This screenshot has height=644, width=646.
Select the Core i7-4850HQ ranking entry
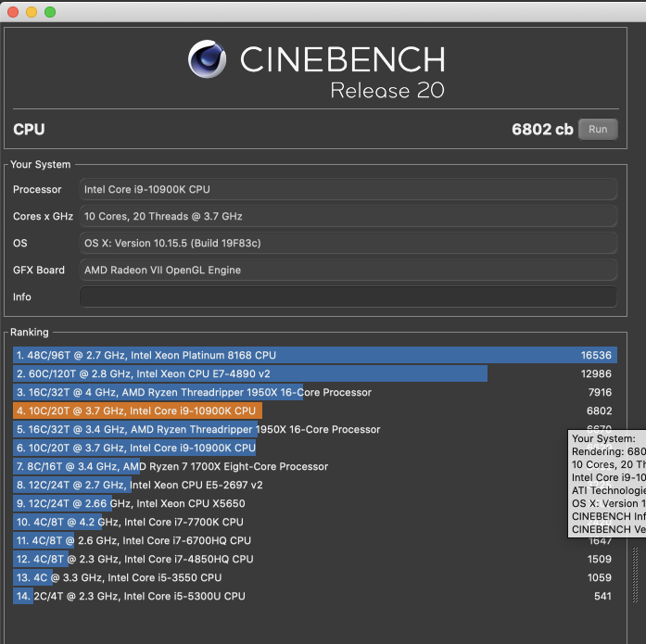315,559
